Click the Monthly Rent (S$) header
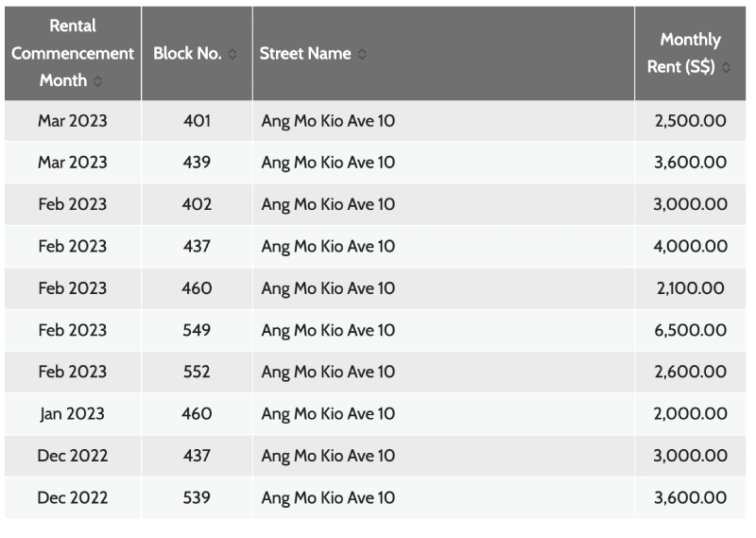This screenshot has height=538, width=756. pyautogui.click(x=689, y=53)
